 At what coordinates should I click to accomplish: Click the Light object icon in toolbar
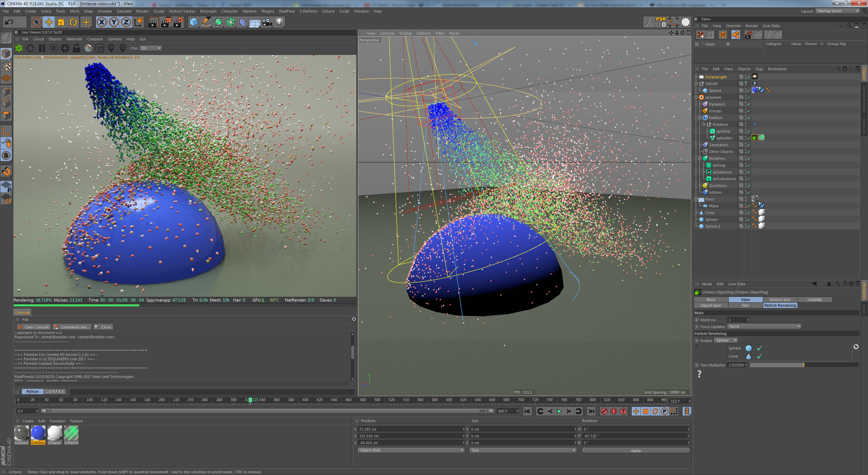pyautogui.click(x=279, y=22)
